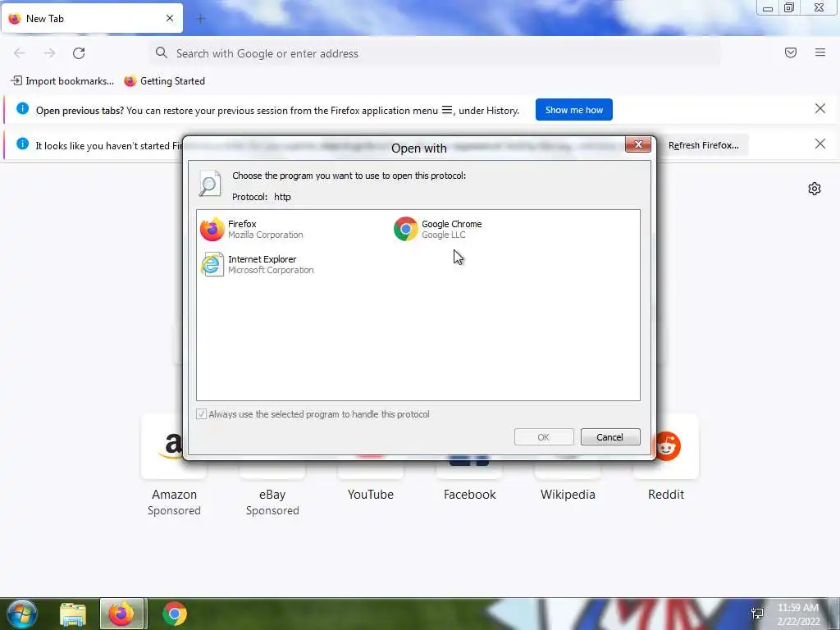
Task: Click the Save to Pocket icon
Action: (791, 52)
